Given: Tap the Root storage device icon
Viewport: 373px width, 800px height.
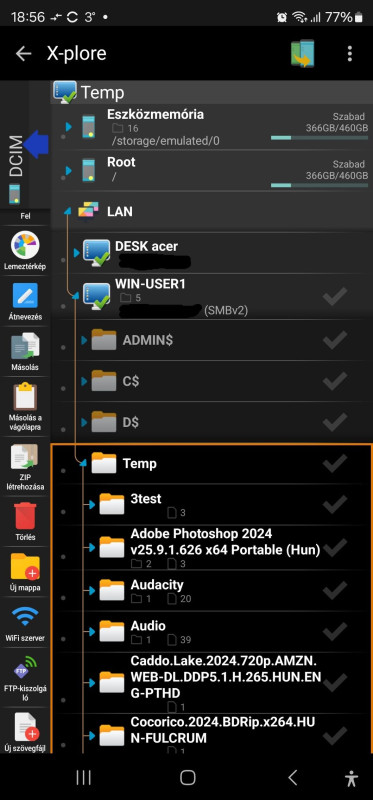Looking at the screenshot, I should point(89,170).
